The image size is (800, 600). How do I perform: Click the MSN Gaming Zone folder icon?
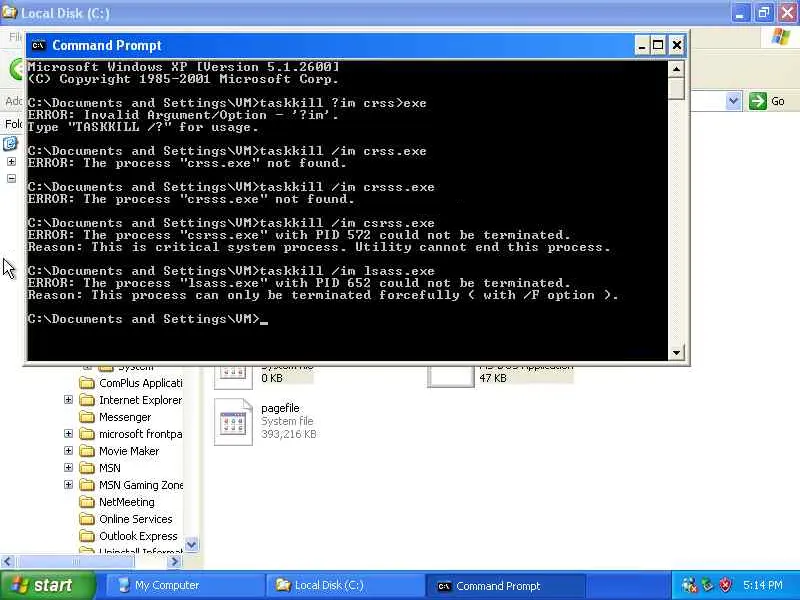tap(87, 485)
